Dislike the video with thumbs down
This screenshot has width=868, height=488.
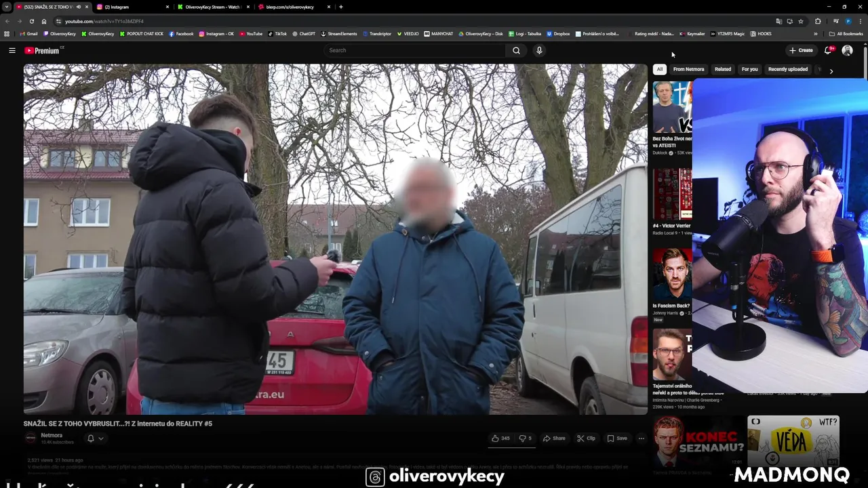pyautogui.click(x=525, y=439)
